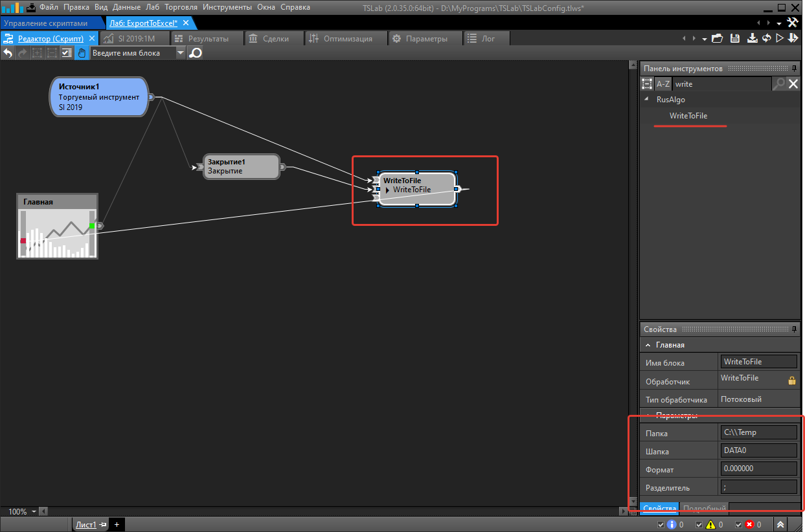Viewport: 805px width, 532px height.
Task: Collapse the RusAlgo tree group
Action: (x=646, y=100)
